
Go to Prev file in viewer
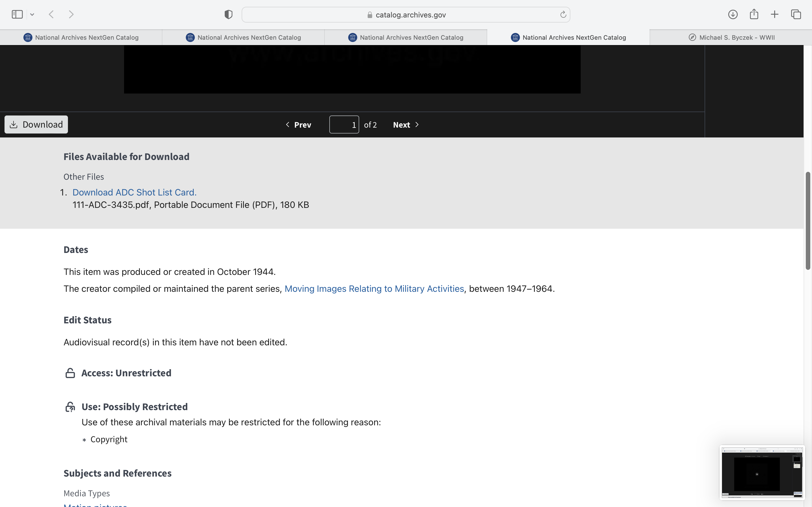point(298,125)
